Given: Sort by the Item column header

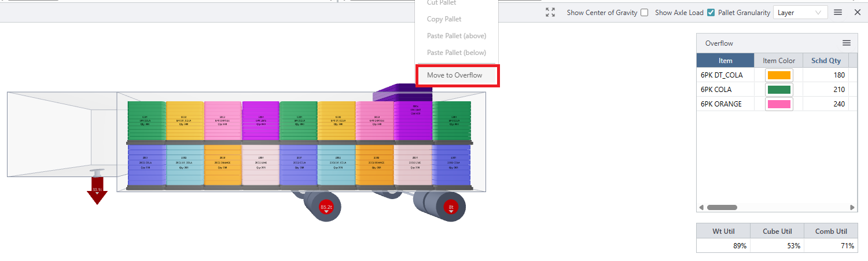Looking at the screenshot, I should point(725,61).
